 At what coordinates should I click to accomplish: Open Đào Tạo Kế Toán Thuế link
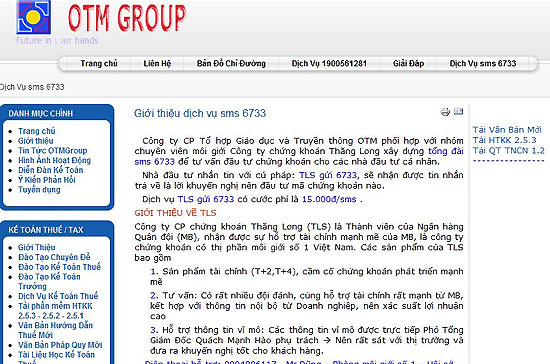click(59, 267)
